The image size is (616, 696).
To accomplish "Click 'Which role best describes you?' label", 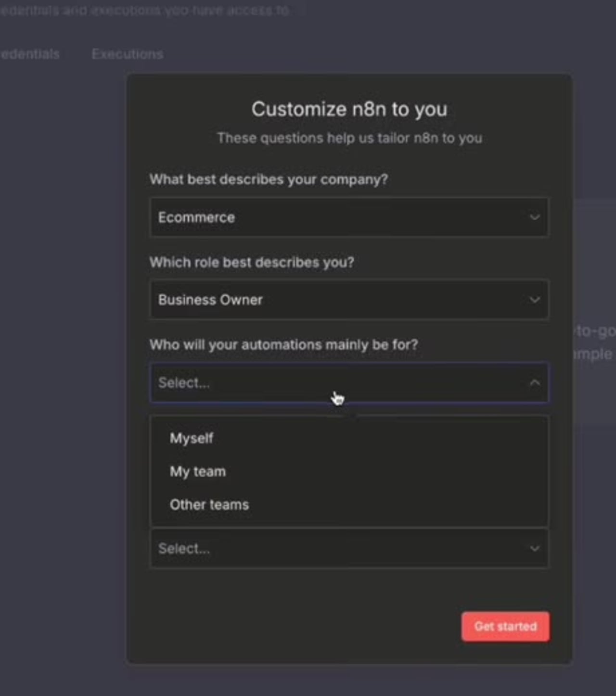I will point(252,262).
